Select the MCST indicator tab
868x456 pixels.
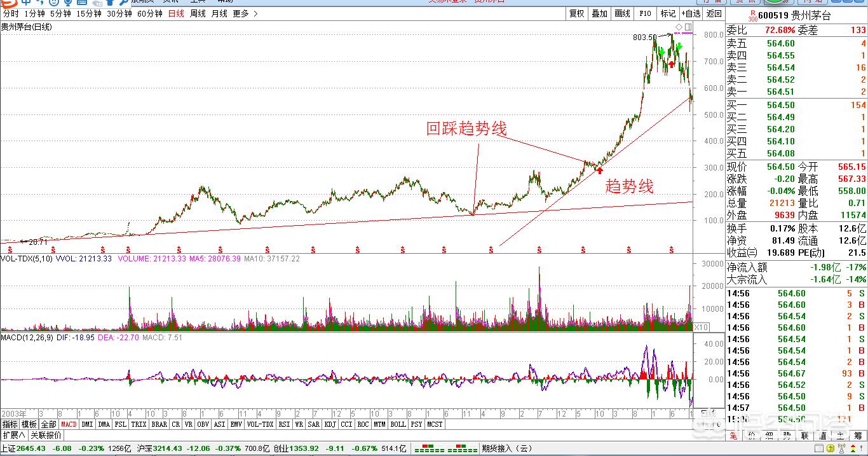(x=435, y=424)
